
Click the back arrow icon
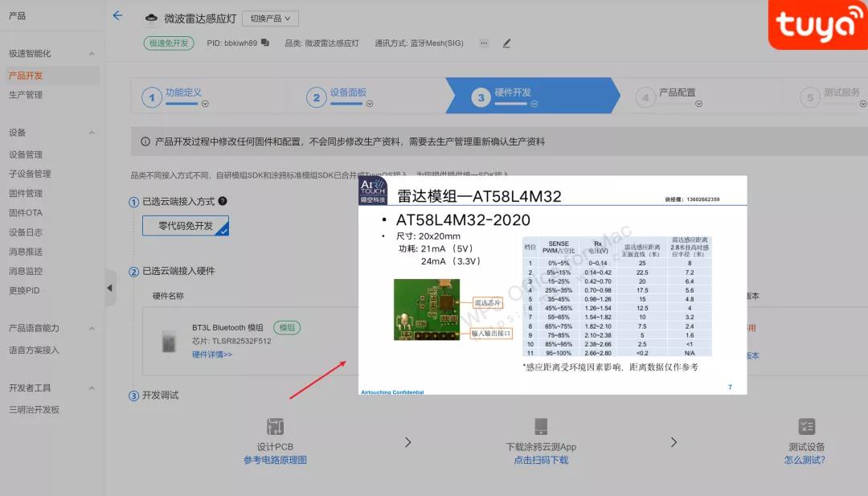point(117,15)
